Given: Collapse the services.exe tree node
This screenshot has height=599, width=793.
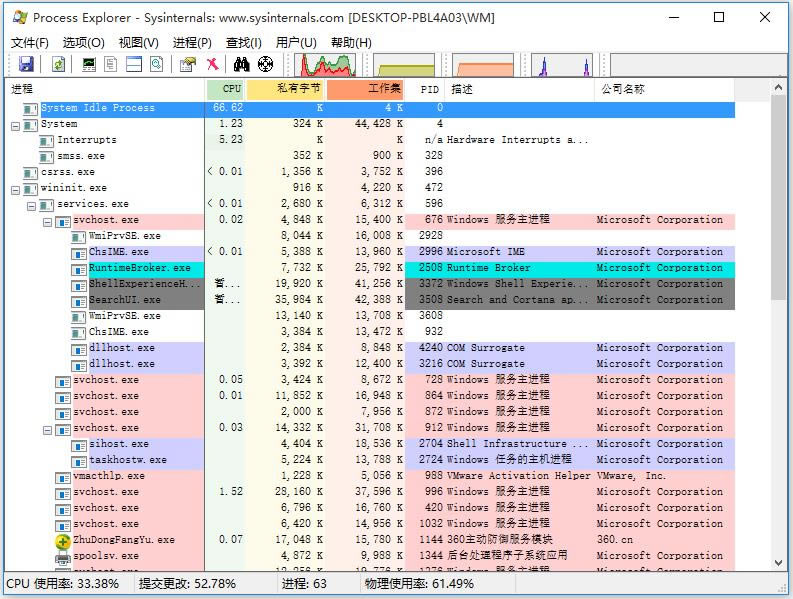Looking at the screenshot, I should (x=31, y=206).
